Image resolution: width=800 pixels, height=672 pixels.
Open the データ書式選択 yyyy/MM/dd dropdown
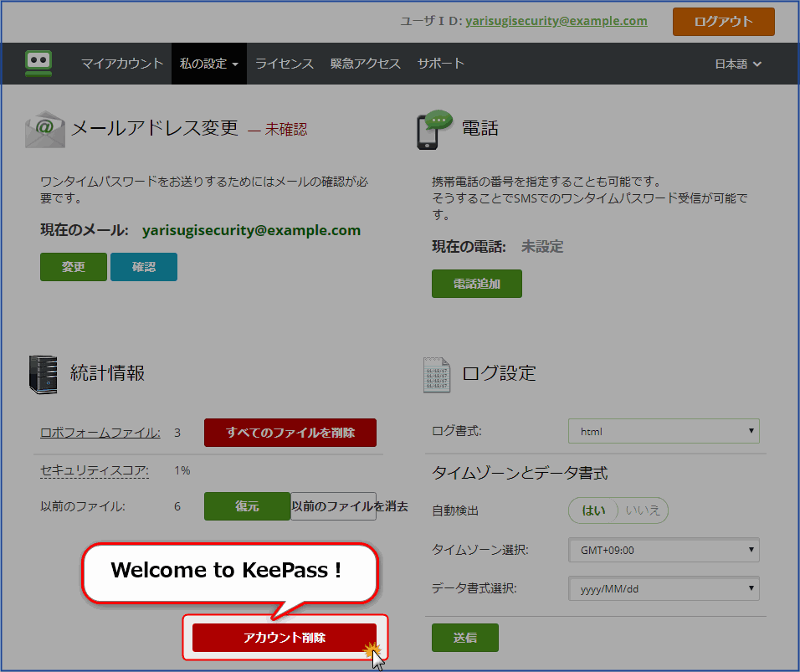[x=664, y=589]
